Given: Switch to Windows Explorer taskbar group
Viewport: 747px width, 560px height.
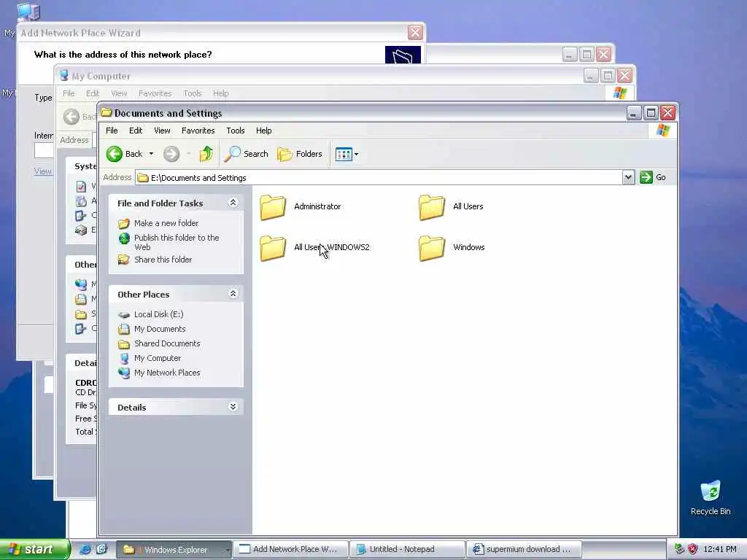Looking at the screenshot, I should pyautogui.click(x=174, y=550).
